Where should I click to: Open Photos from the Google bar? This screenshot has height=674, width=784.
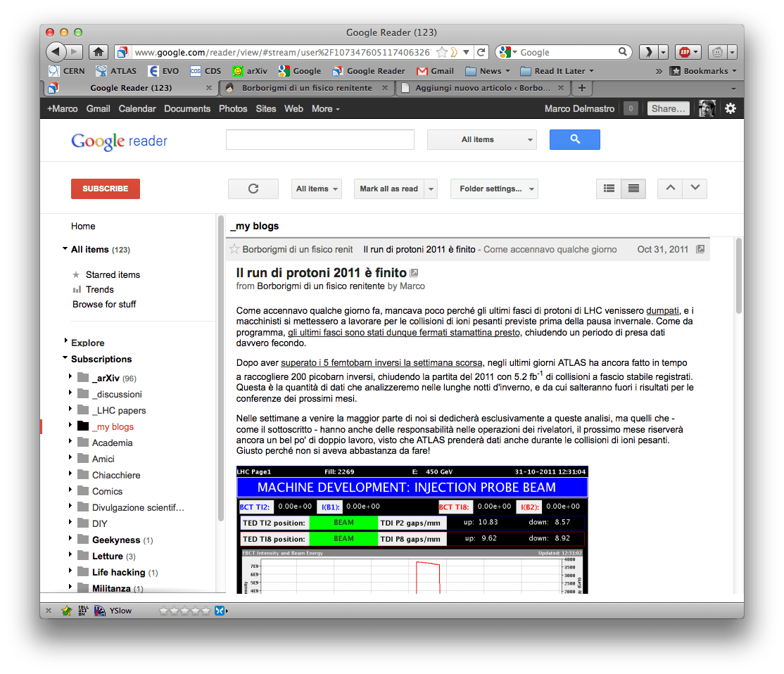[233, 108]
